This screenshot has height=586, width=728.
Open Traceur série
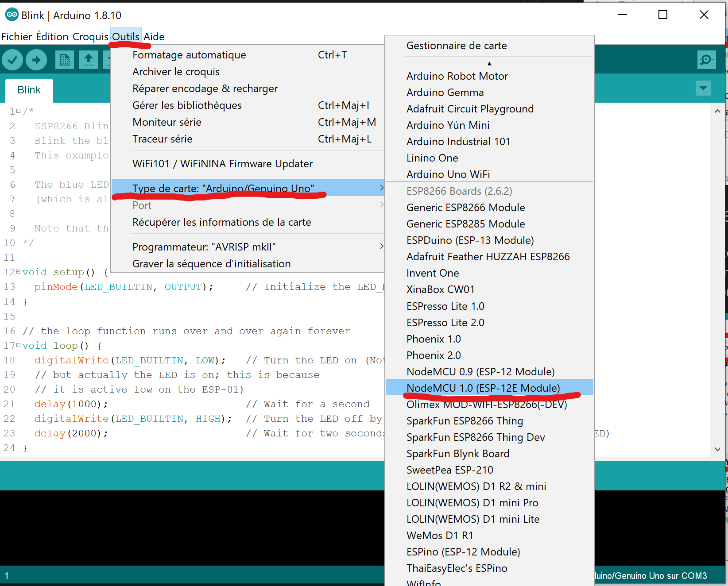(248, 139)
